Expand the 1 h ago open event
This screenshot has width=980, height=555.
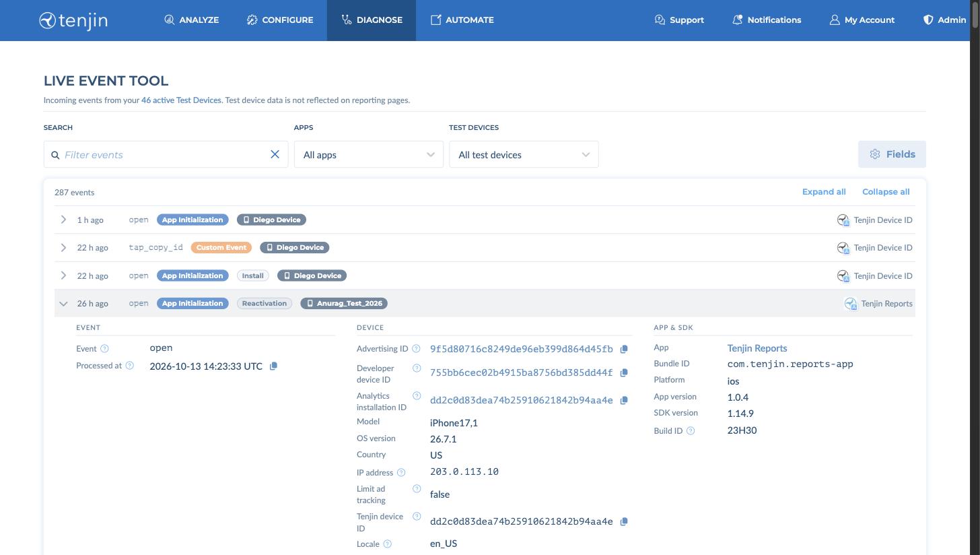(x=63, y=220)
